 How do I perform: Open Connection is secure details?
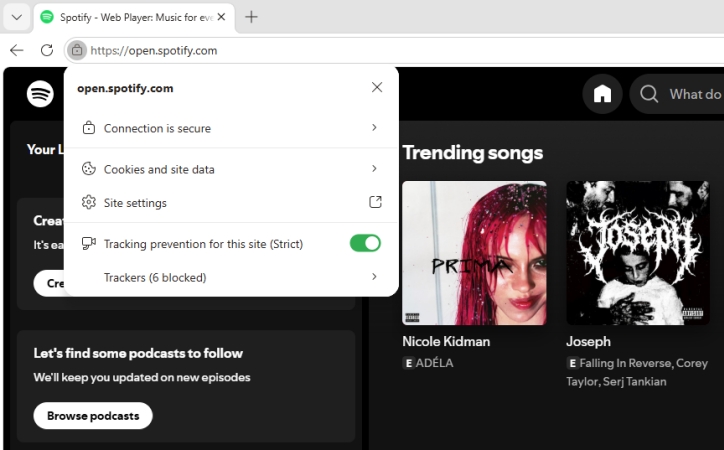coord(230,128)
